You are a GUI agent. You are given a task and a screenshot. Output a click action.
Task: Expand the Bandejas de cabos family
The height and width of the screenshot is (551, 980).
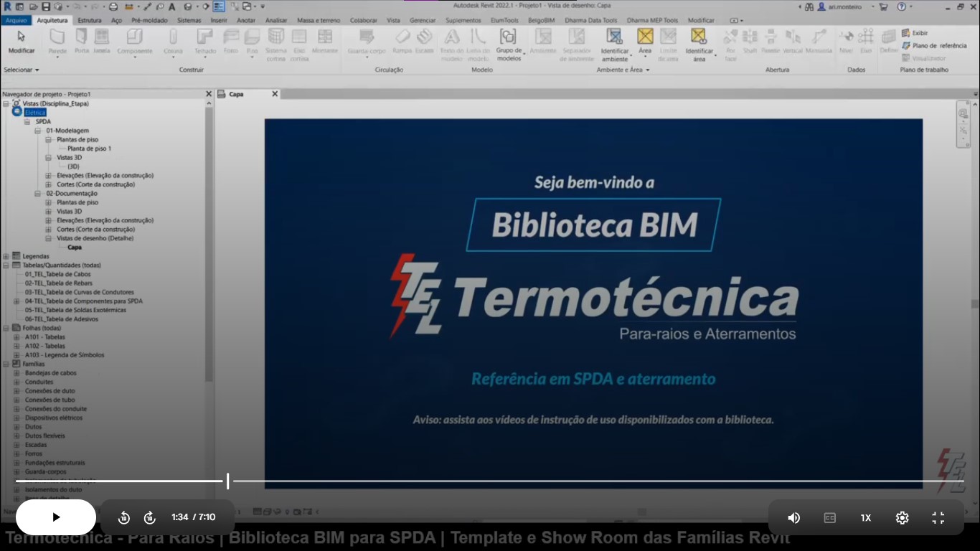17,373
